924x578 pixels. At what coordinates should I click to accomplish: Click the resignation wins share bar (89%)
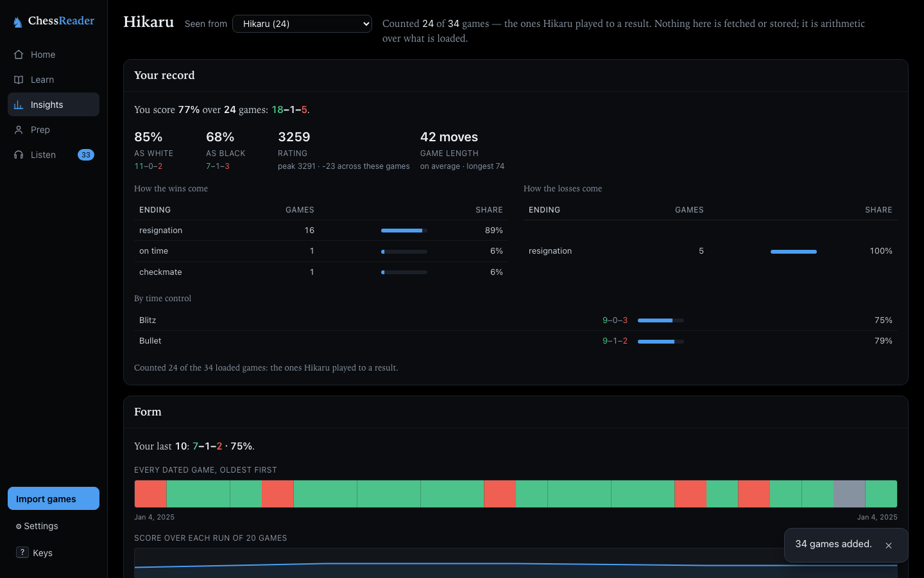(x=404, y=231)
